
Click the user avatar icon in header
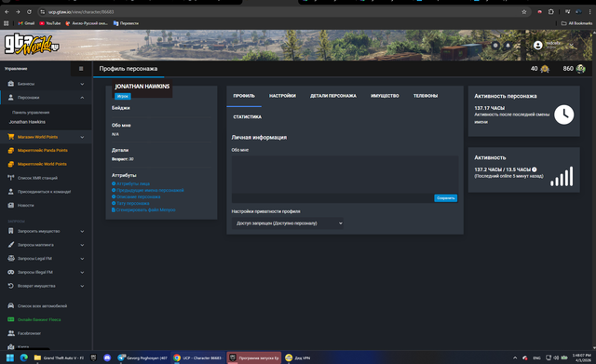(538, 46)
